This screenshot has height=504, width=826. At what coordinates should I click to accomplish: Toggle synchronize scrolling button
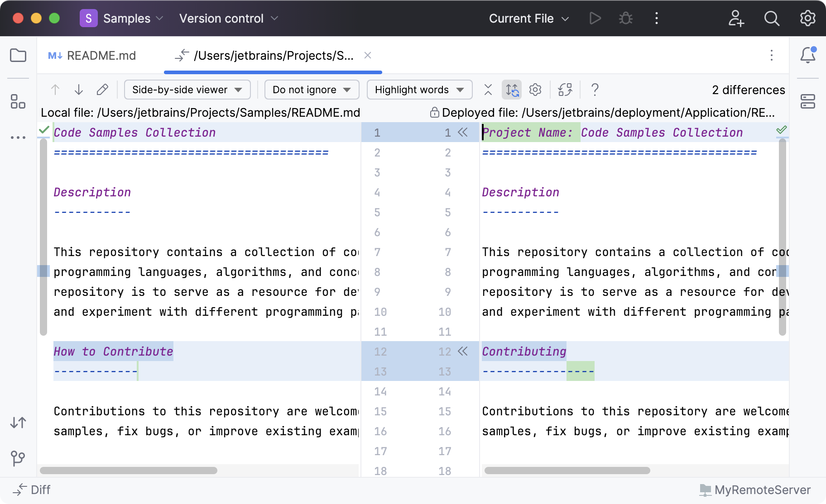point(512,90)
